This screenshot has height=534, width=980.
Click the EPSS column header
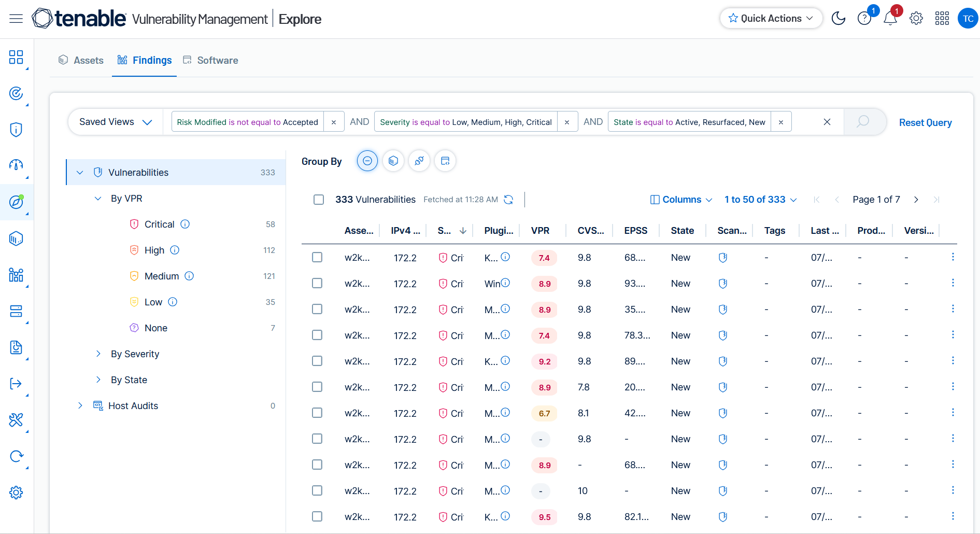pyautogui.click(x=635, y=231)
